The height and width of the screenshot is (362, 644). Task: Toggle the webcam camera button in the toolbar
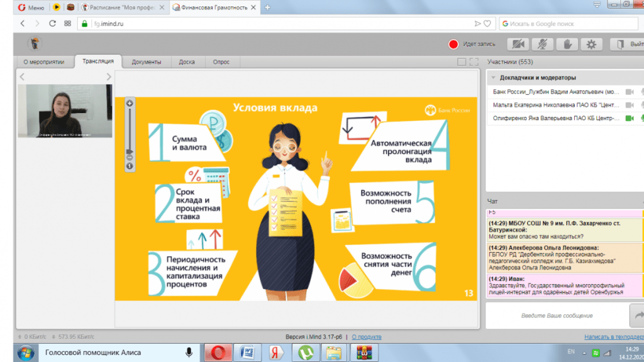coord(518,45)
